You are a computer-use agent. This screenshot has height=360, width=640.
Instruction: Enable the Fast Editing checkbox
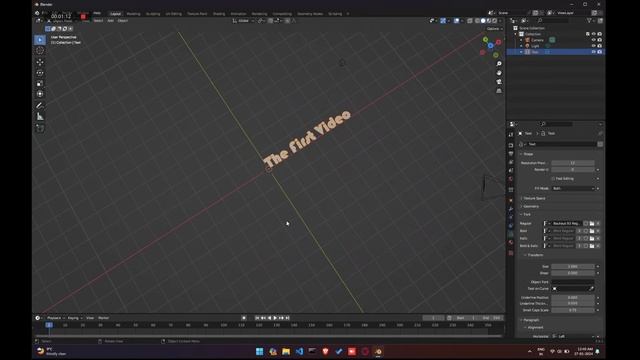[x=553, y=178]
